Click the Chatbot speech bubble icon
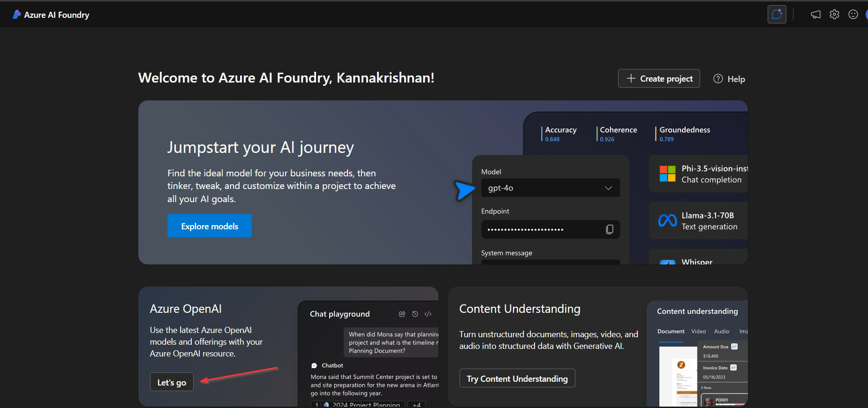The image size is (868, 408). 314,366
